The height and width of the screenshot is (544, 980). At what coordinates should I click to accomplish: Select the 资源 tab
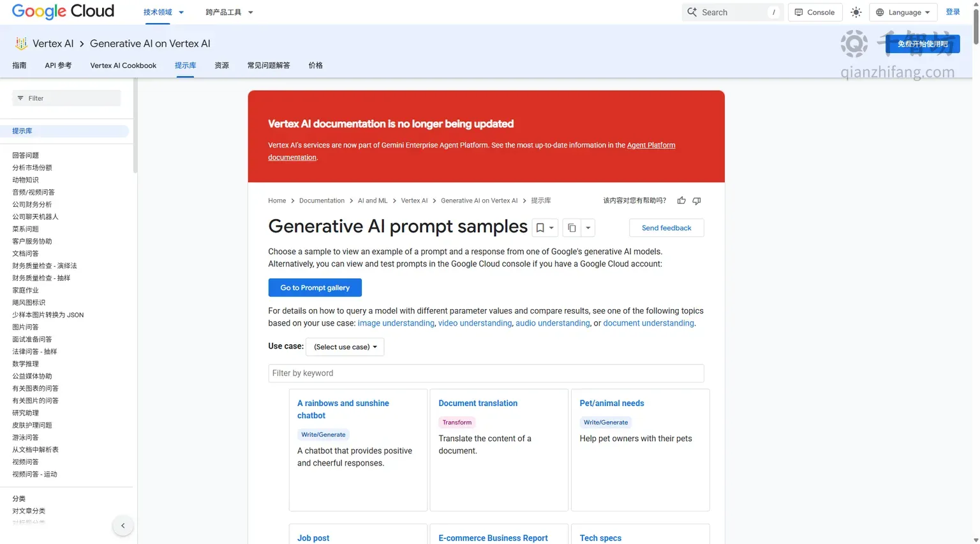(x=221, y=65)
